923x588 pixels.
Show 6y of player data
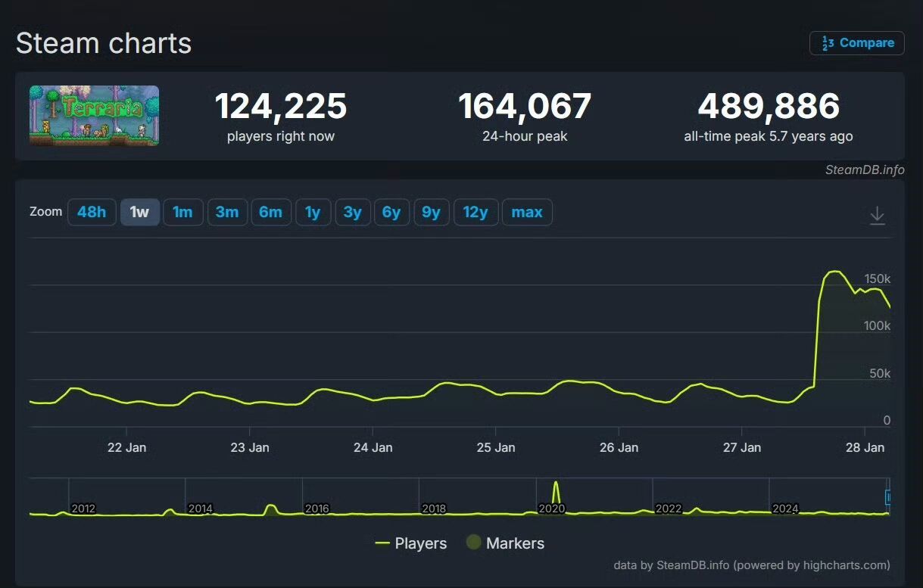coord(391,212)
